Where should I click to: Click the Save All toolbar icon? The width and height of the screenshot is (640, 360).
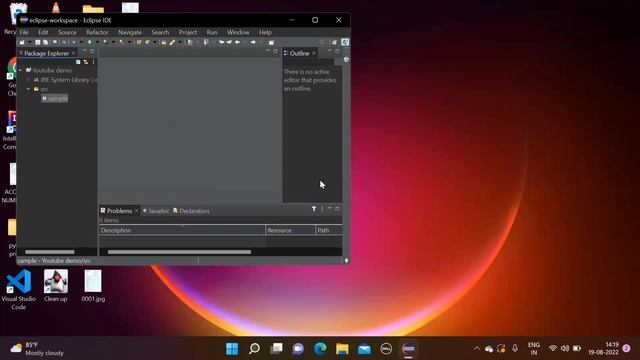point(45,42)
